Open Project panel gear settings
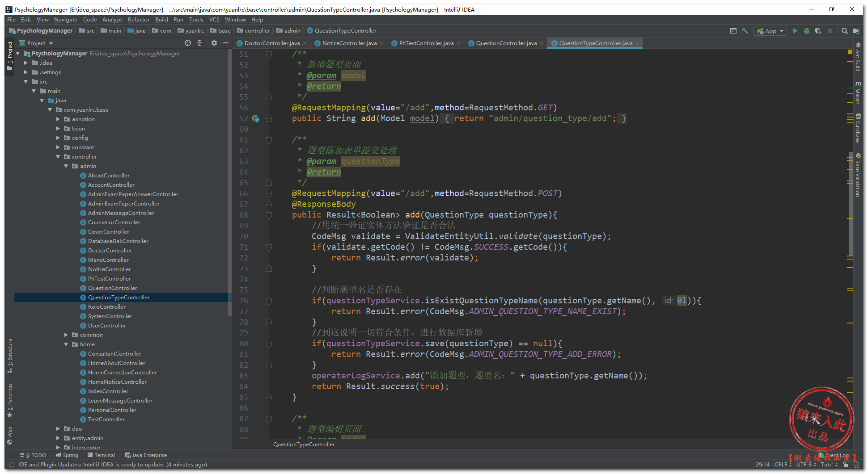The width and height of the screenshot is (868, 474). coord(214,43)
